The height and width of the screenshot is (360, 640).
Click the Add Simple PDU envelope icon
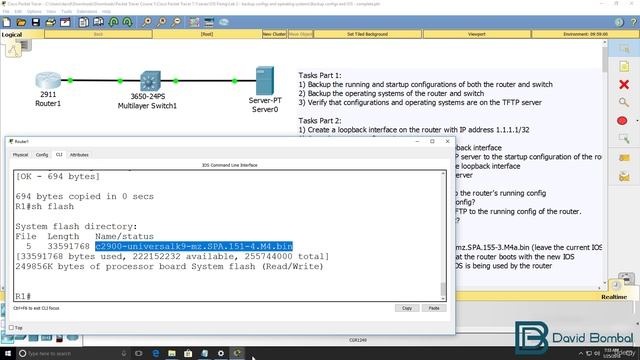click(624, 158)
